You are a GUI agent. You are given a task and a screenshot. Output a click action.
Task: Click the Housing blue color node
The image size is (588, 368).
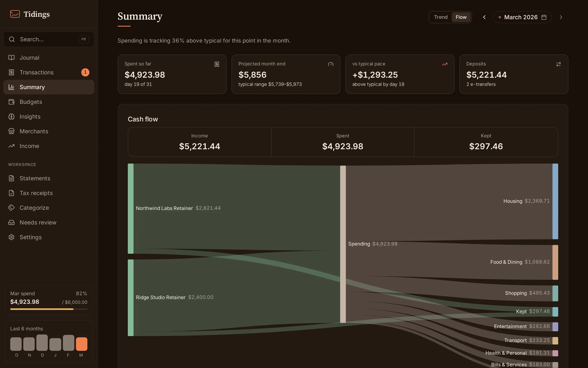click(x=555, y=201)
